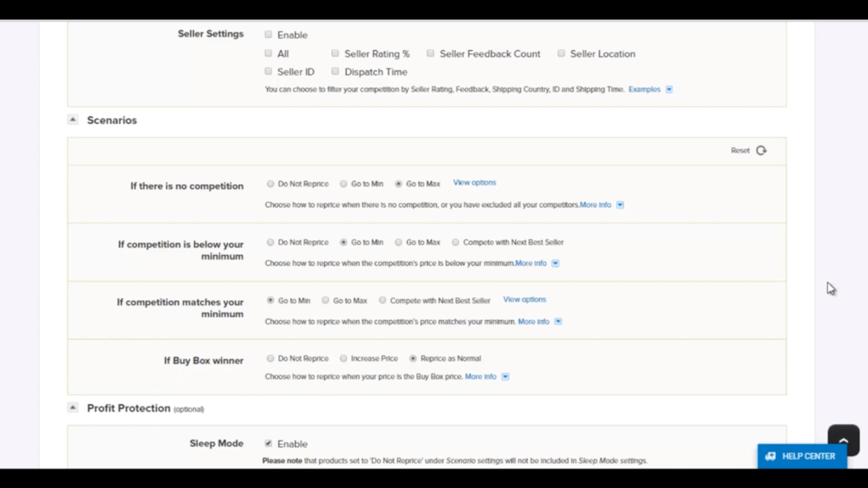This screenshot has height=488, width=868.
Task: Select Do Not Reprice for no competition
Action: pyautogui.click(x=270, y=184)
